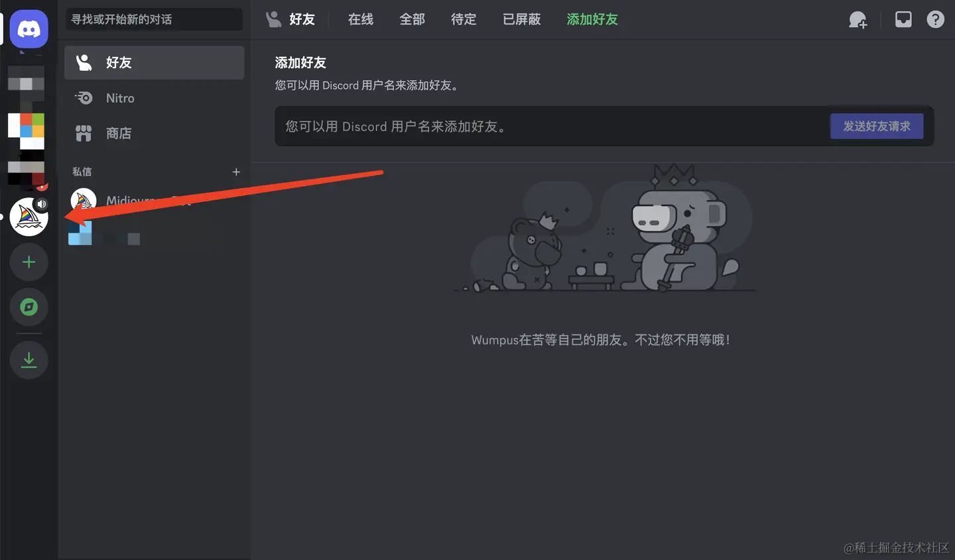Click the 发送好友请求 button
This screenshot has height=560, width=955.
(x=877, y=126)
